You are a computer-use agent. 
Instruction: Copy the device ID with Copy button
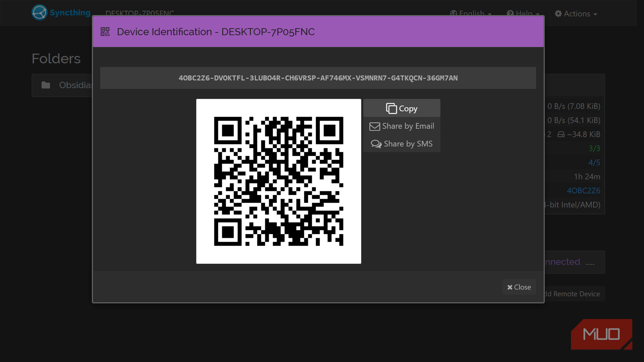coord(401,108)
